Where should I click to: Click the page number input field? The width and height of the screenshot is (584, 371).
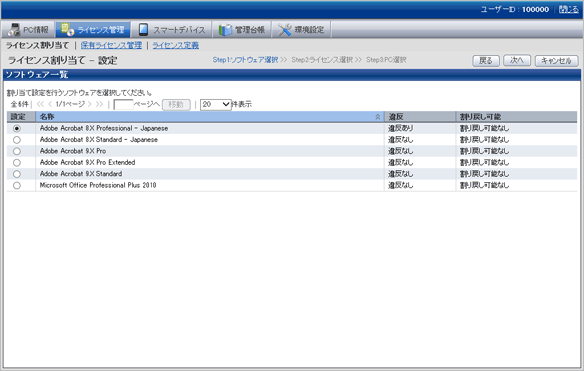point(123,105)
